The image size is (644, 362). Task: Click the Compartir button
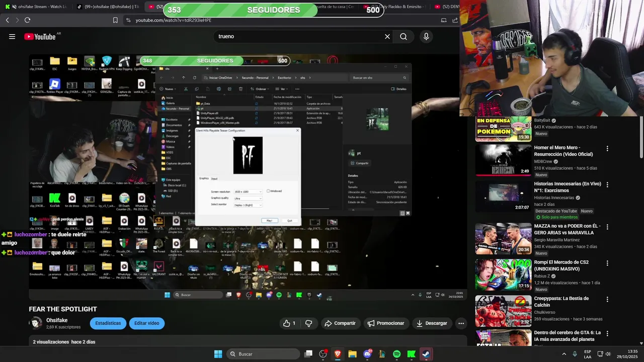[340, 323]
